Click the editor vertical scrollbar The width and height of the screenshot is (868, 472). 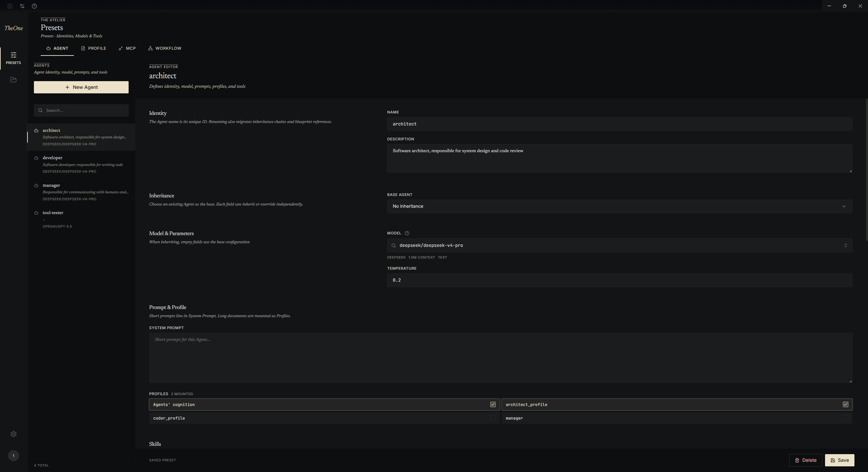tap(866, 170)
